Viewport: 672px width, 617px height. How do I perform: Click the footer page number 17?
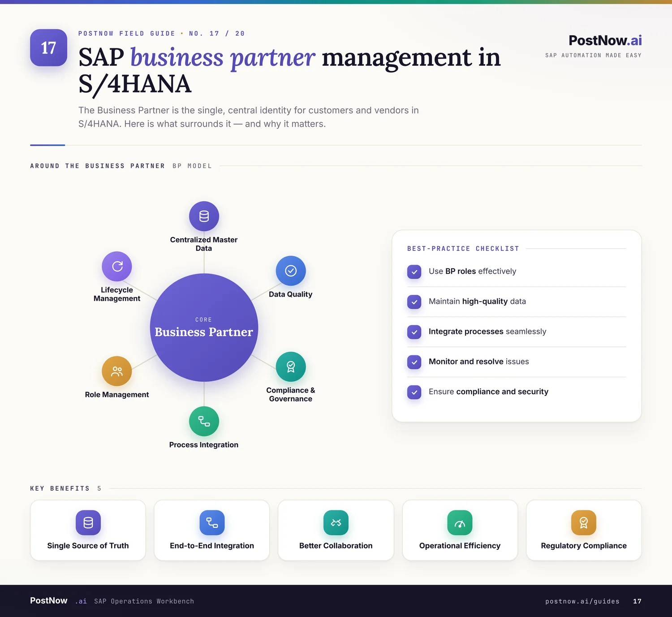click(637, 601)
